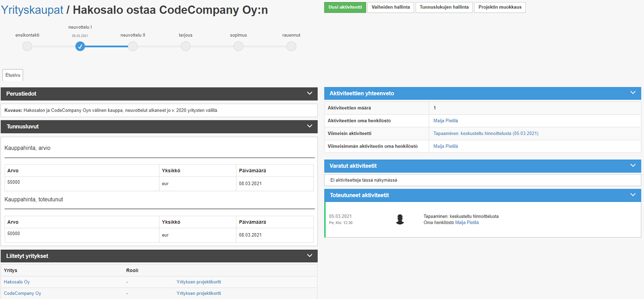The width and height of the screenshot is (644, 299).
Task: Open Tunnuslukujen hallinta
Action: pyautogui.click(x=444, y=7)
